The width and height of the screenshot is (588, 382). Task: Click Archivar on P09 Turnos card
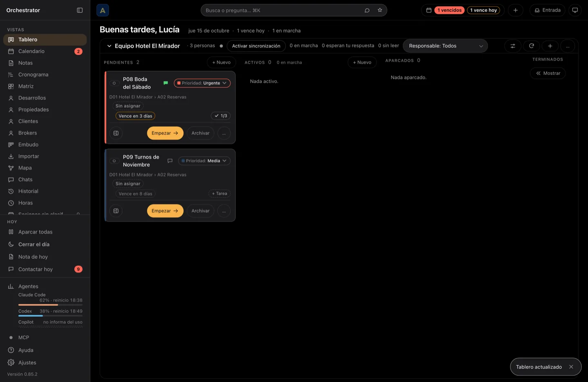click(x=200, y=211)
